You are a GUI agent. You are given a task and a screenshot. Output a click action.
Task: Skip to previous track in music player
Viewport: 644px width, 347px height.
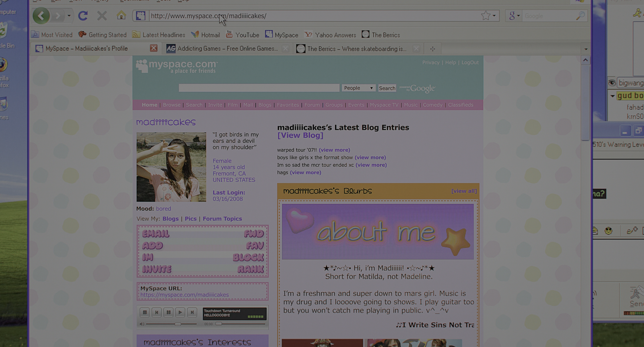point(156,312)
